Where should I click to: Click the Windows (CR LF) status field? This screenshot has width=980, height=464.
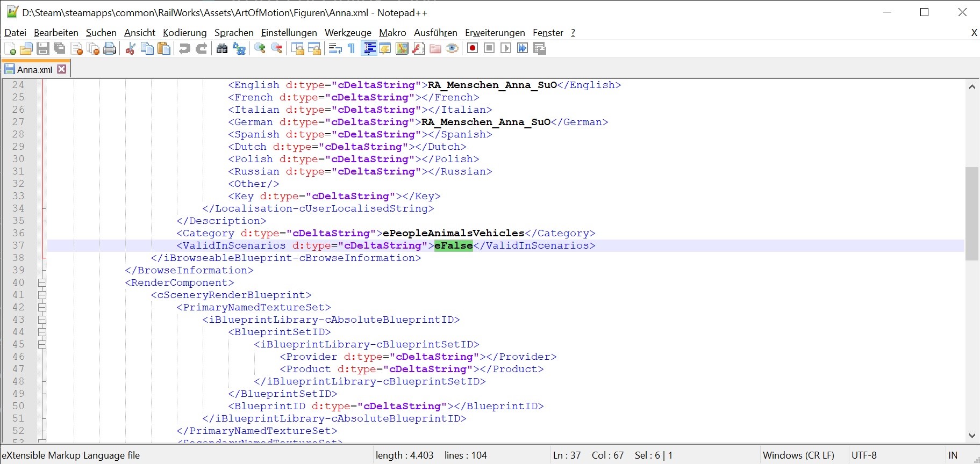[x=798, y=455]
